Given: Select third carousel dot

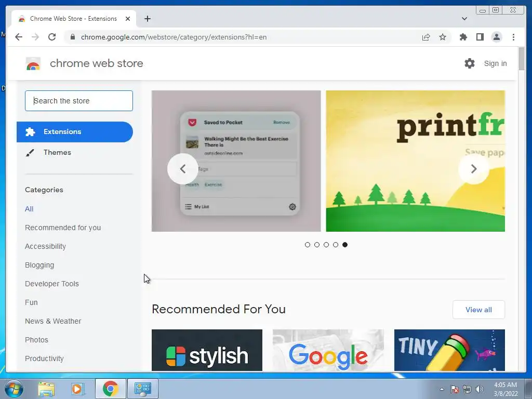Looking at the screenshot, I should (326, 245).
